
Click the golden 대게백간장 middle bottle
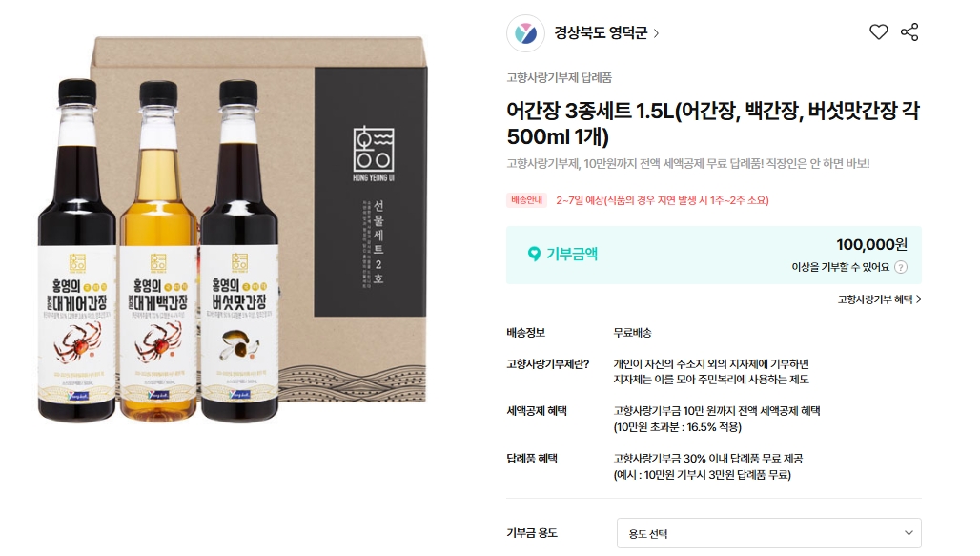(158, 251)
